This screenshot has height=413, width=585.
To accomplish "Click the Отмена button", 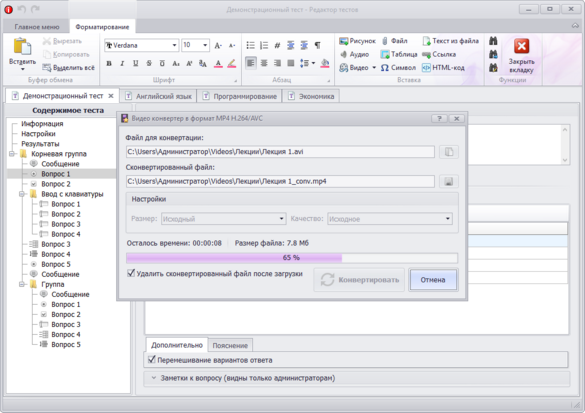I will click(433, 279).
